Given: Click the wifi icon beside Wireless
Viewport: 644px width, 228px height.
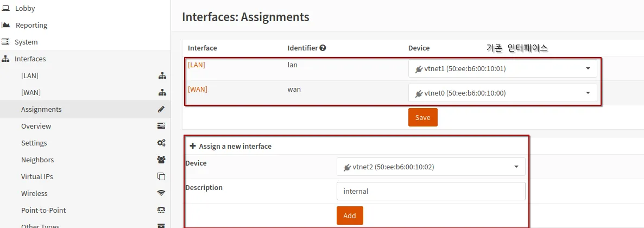Looking at the screenshot, I should pos(161,193).
